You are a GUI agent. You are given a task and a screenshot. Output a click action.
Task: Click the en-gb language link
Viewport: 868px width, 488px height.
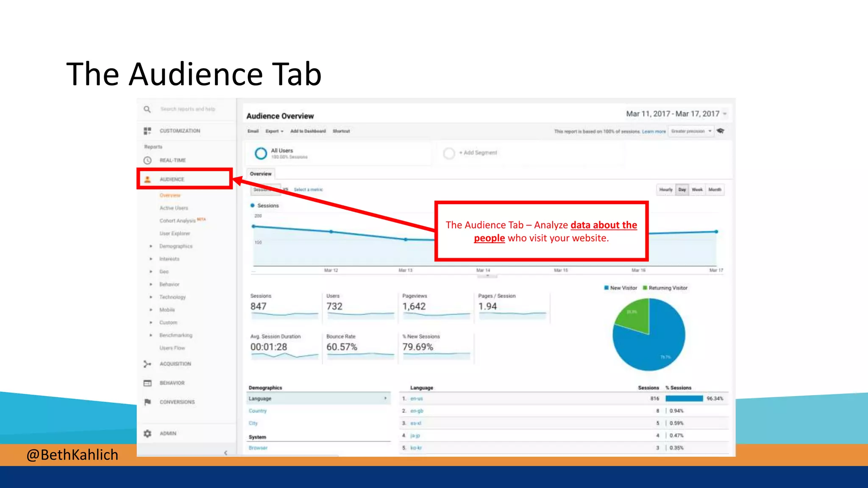click(x=417, y=411)
